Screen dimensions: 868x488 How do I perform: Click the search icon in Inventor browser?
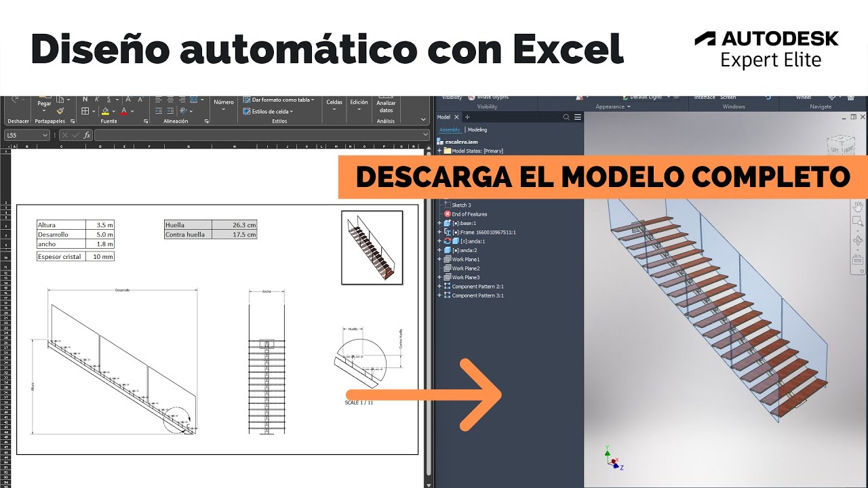(x=566, y=117)
